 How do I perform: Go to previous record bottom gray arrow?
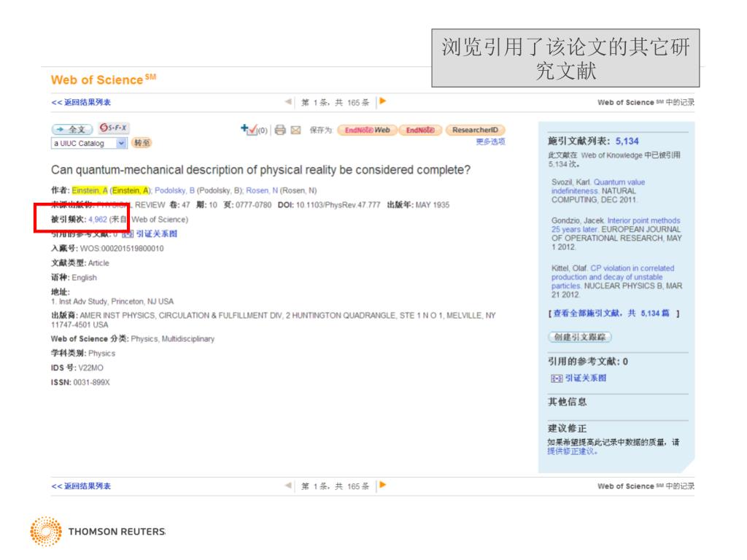[x=288, y=485]
